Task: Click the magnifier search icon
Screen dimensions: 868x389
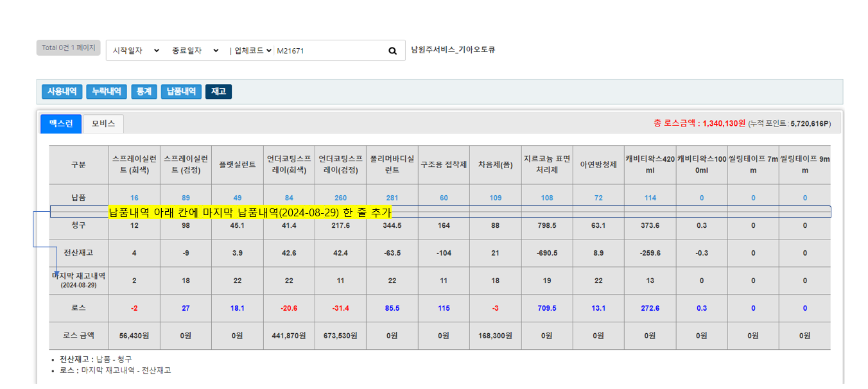Action: pyautogui.click(x=392, y=51)
